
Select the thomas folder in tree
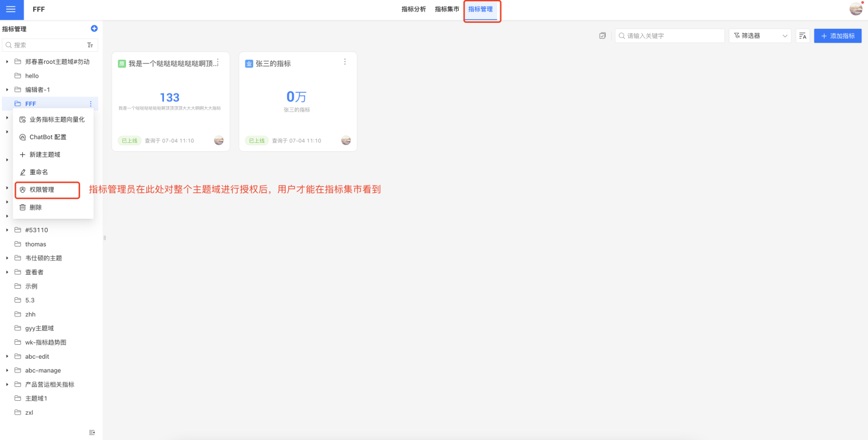pyautogui.click(x=36, y=244)
